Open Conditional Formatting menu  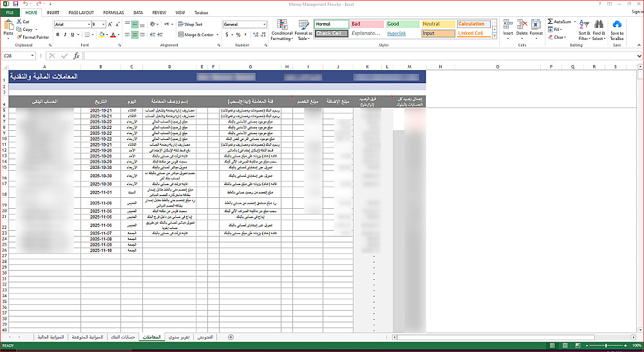[x=282, y=30]
